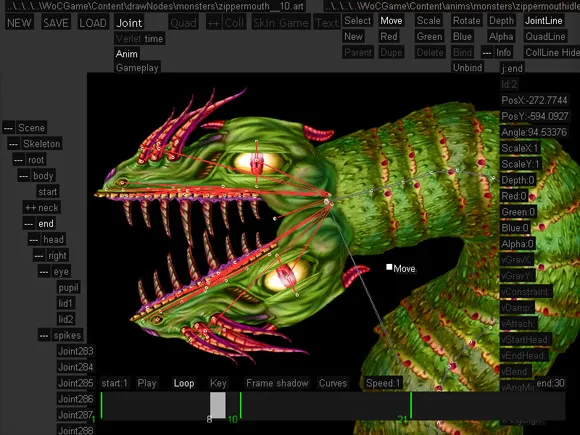This screenshot has width=580, height=435.
Task: Collapse the root tree node
Action: click(x=18, y=160)
